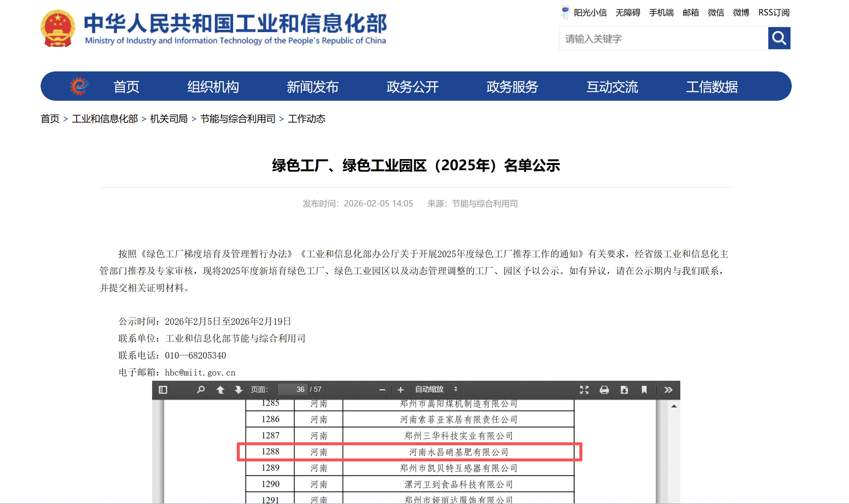
Task: Go to the previous PDF page
Action: click(x=221, y=390)
